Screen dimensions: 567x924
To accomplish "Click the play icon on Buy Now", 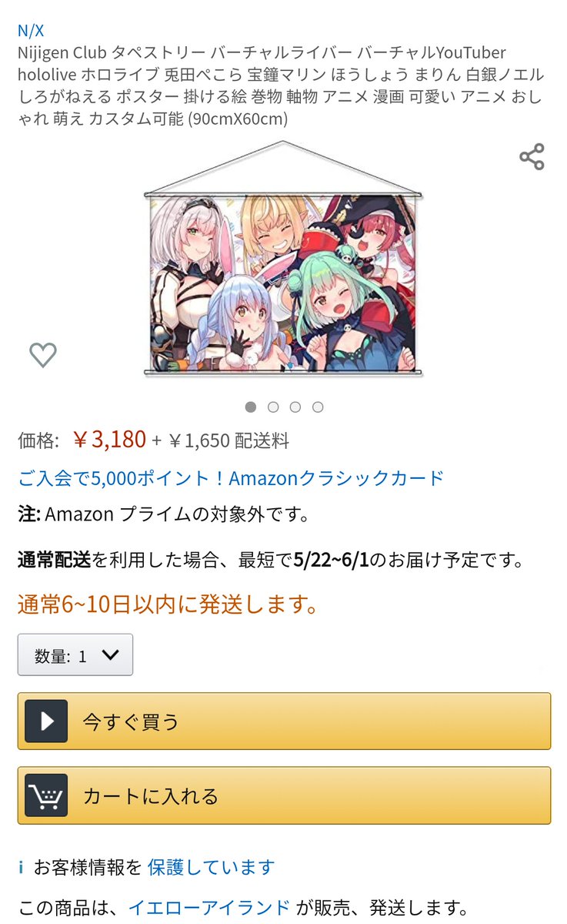I will [46, 721].
